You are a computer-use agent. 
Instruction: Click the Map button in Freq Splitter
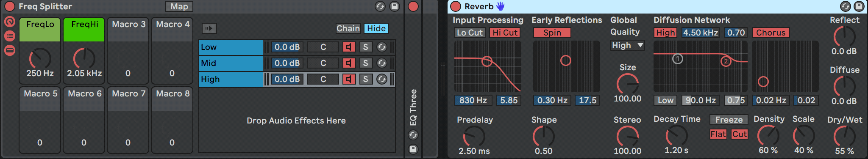click(x=179, y=6)
